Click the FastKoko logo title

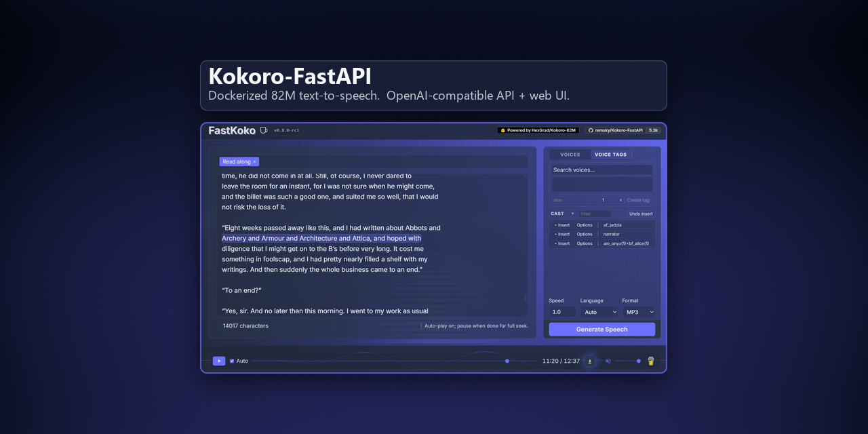coord(232,130)
